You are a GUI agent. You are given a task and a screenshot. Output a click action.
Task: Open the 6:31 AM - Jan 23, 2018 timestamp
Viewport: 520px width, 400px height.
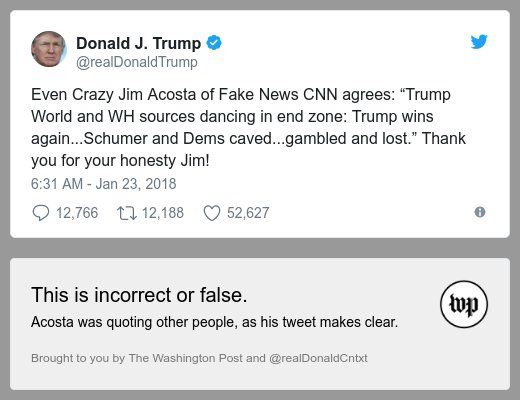103,184
